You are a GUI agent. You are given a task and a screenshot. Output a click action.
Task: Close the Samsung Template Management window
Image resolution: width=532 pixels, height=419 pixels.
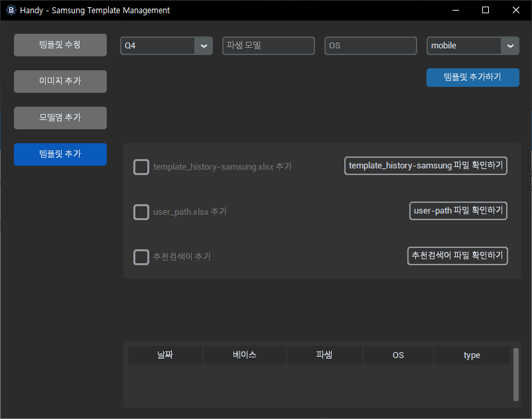point(515,10)
